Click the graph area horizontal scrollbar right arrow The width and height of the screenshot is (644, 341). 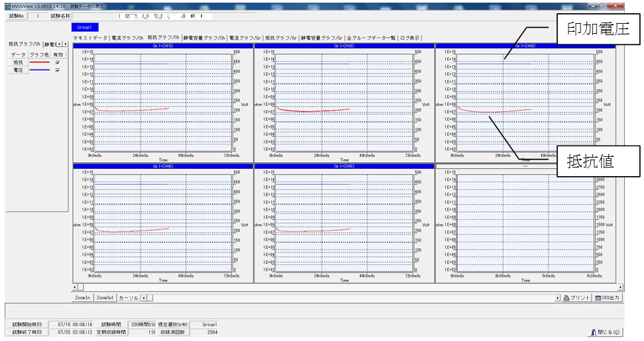coord(620,287)
